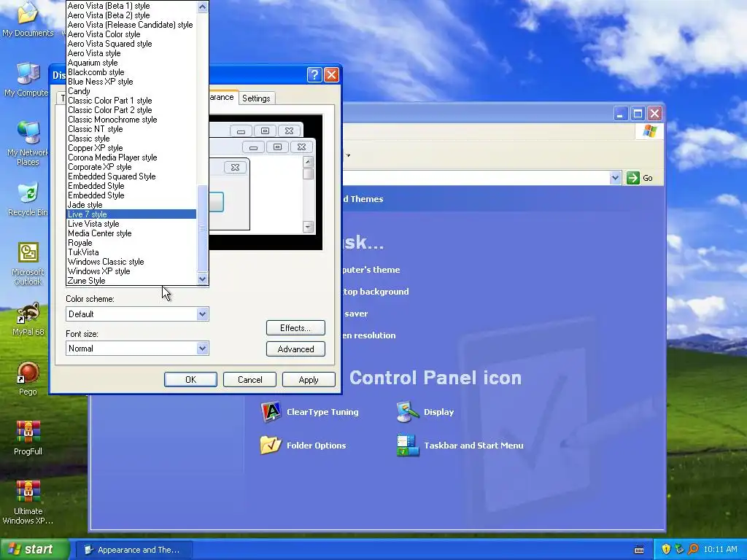The image size is (747, 560).
Task: Choose Corona Media Player style
Action: coord(131,157)
